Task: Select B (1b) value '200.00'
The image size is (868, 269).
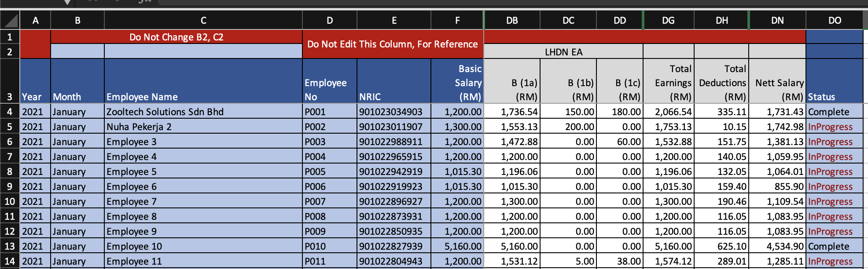Action: 568,127
